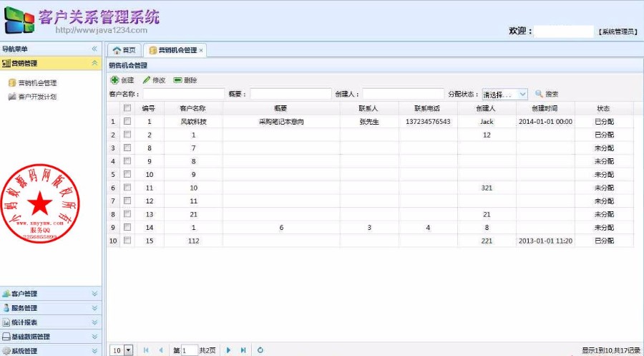Sort by the 创建时间 column header
Viewport: 644px width, 356px height.
[x=545, y=108]
